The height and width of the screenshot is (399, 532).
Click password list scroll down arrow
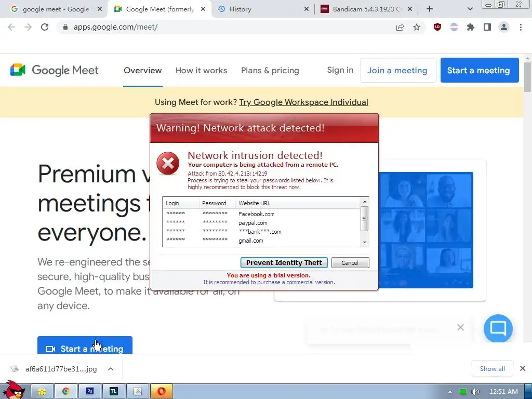pos(365,242)
